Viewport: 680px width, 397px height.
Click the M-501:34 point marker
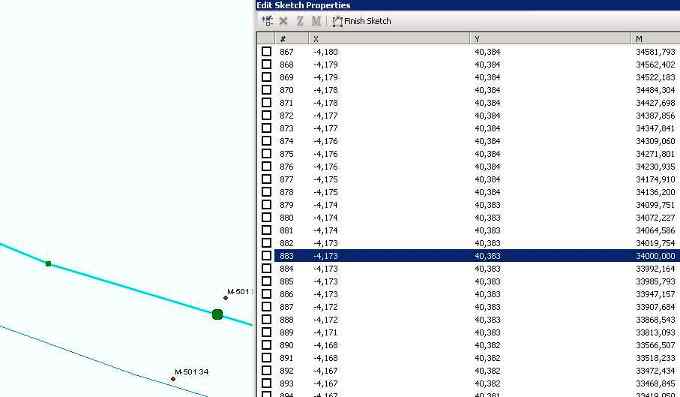(173, 379)
